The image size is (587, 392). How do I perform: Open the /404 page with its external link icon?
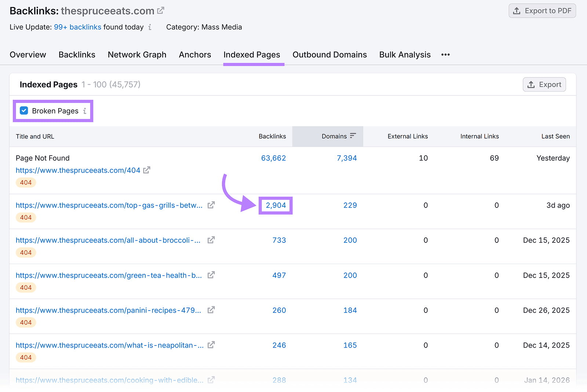click(x=147, y=170)
